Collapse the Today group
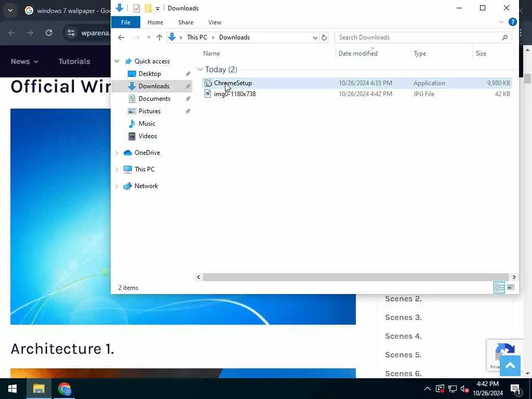 [x=200, y=70]
